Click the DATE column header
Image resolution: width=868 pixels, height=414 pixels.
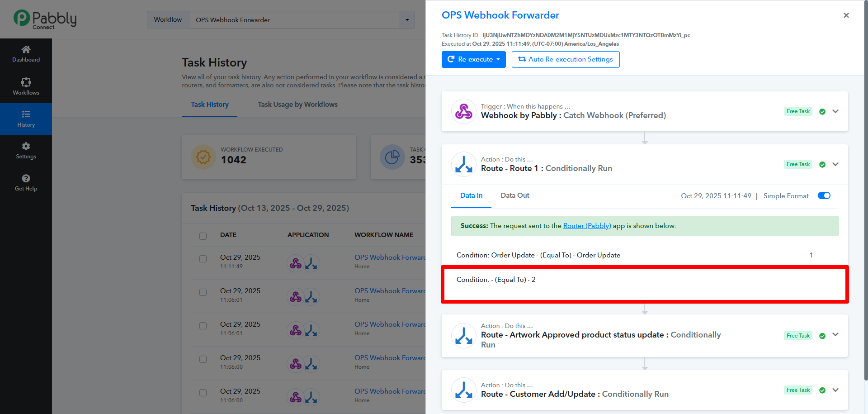point(228,235)
